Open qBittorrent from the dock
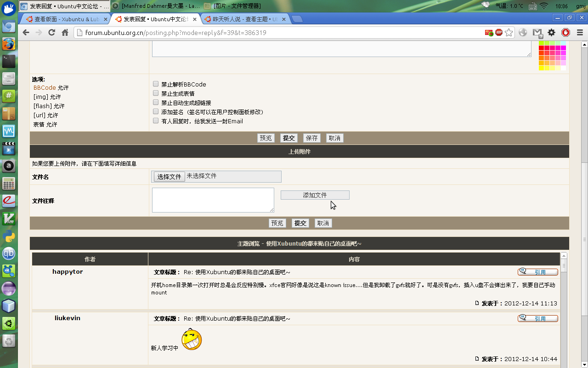The width and height of the screenshot is (588, 368). tap(9, 253)
